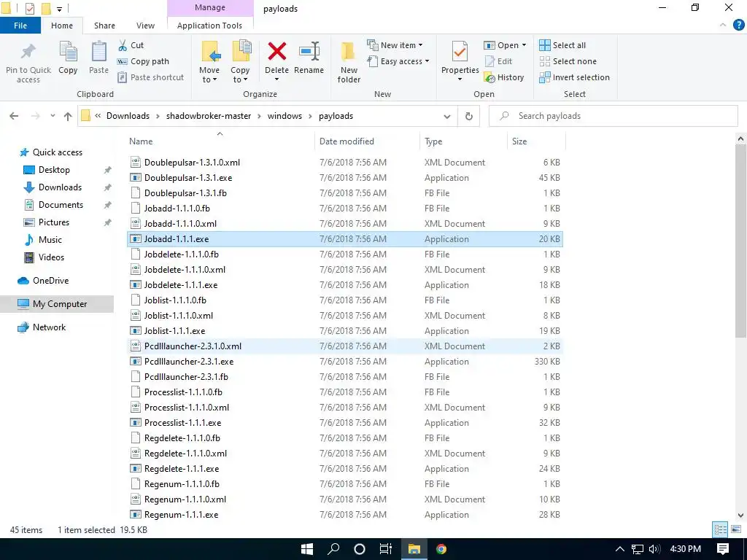Viewport: 747px width, 560px height.
Task: Open the Application Tools tab
Action: coord(209,26)
